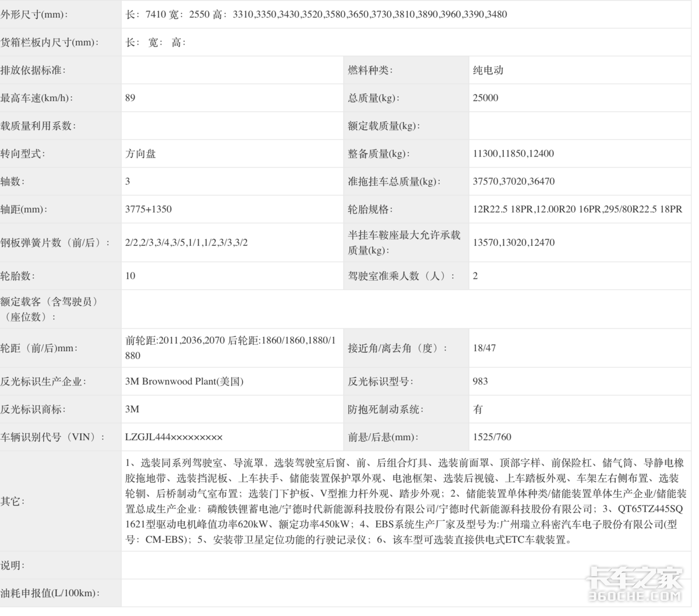
Task: Click the 总质量 value 25000
Action: click(x=485, y=98)
